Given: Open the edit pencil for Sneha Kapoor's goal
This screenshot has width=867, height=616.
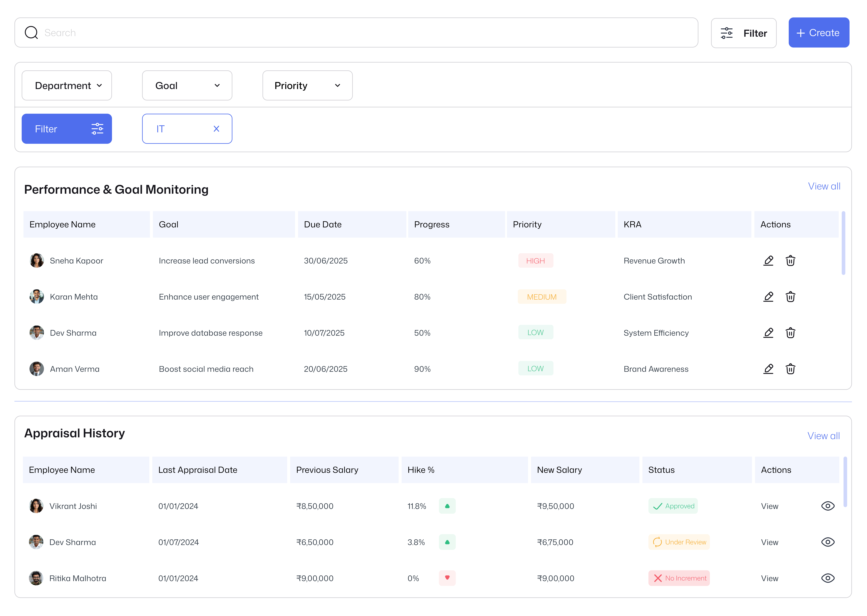Looking at the screenshot, I should tap(768, 261).
